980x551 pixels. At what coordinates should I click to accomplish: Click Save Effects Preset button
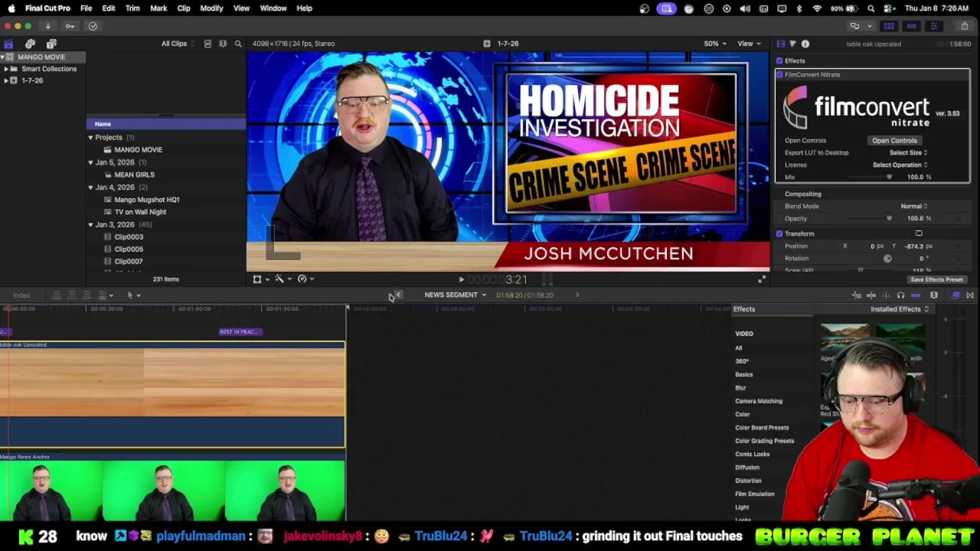click(936, 280)
